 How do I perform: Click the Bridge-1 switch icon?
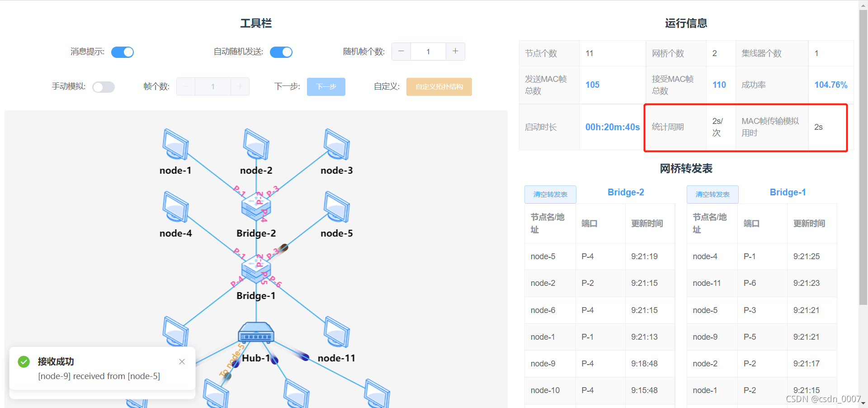pos(256,270)
